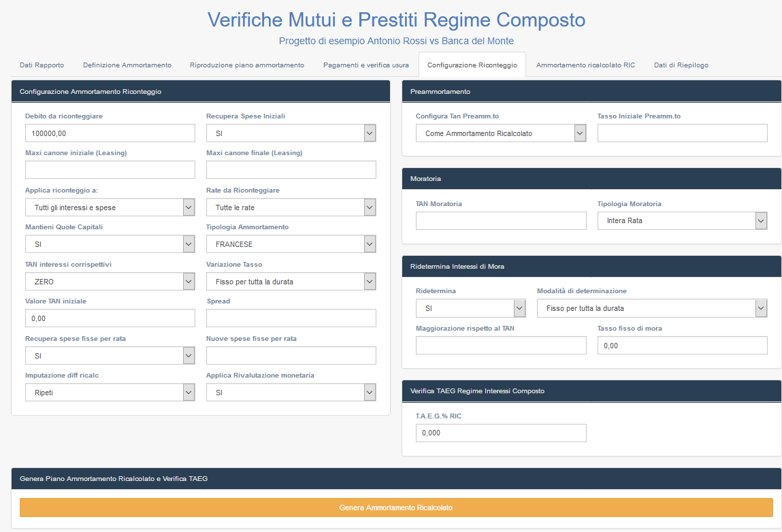782x532 pixels.
Task: Open Configura Tan Preamm.to dropdown
Action: click(501, 133)
